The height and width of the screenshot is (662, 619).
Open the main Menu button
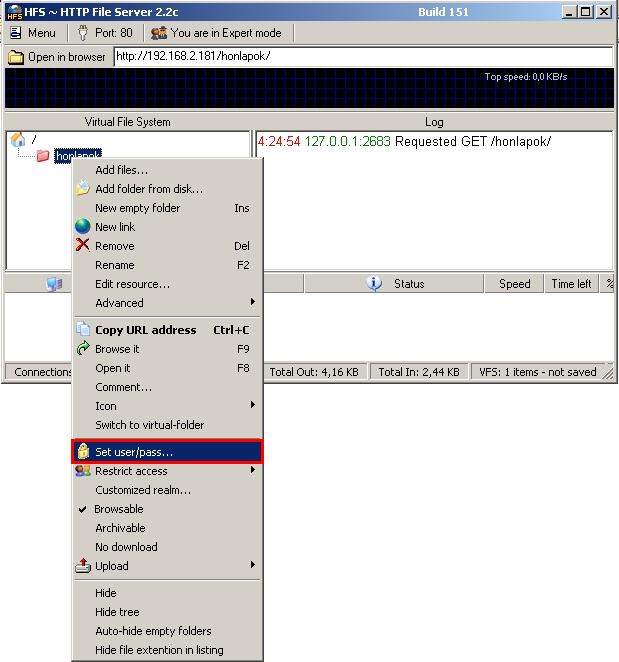34,33
